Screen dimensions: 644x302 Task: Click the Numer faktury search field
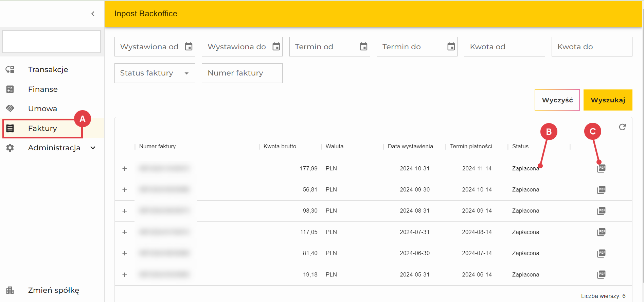(x=242, y=73)
